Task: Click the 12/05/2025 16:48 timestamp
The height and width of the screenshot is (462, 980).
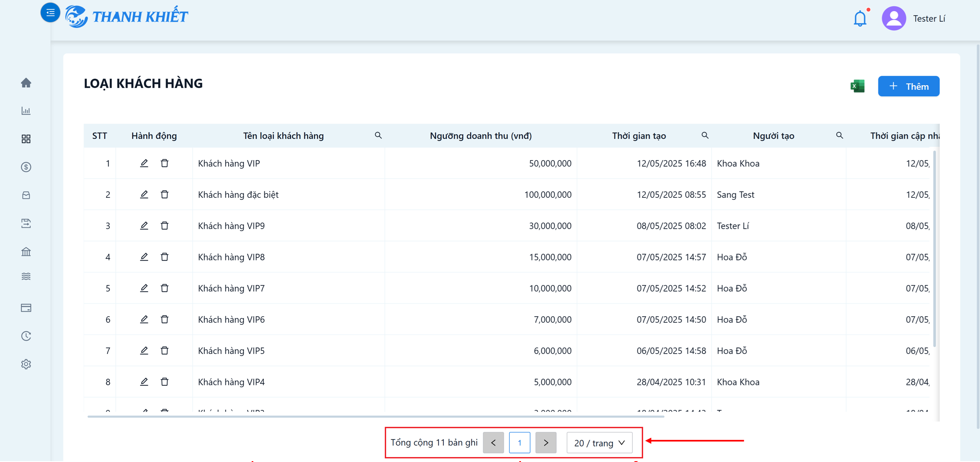Action: point(671,163)
